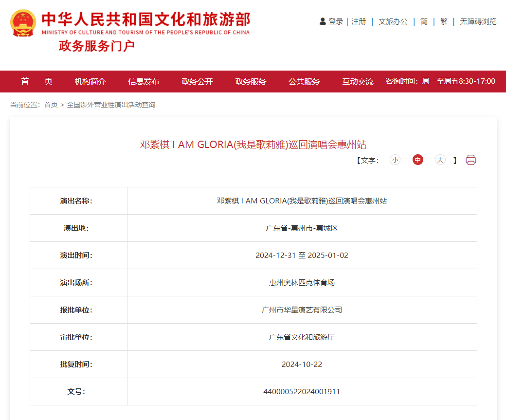The width and height of the screenshot is (506, 420).
Task: Click the value 广东省文化和旅游厅
Action: (x=302, y=337)
